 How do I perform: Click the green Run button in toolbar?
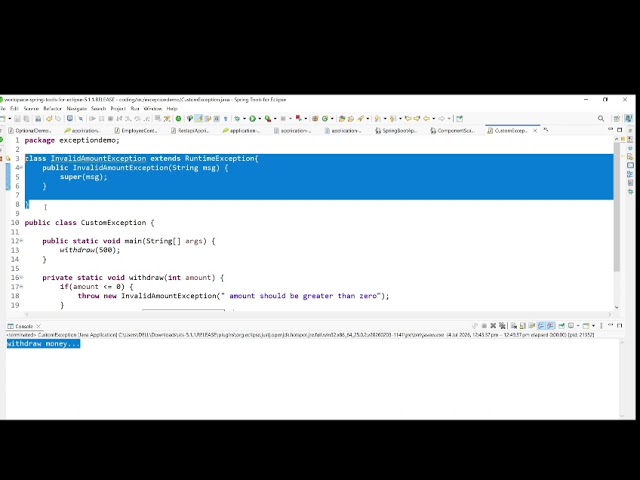[252, 119]
